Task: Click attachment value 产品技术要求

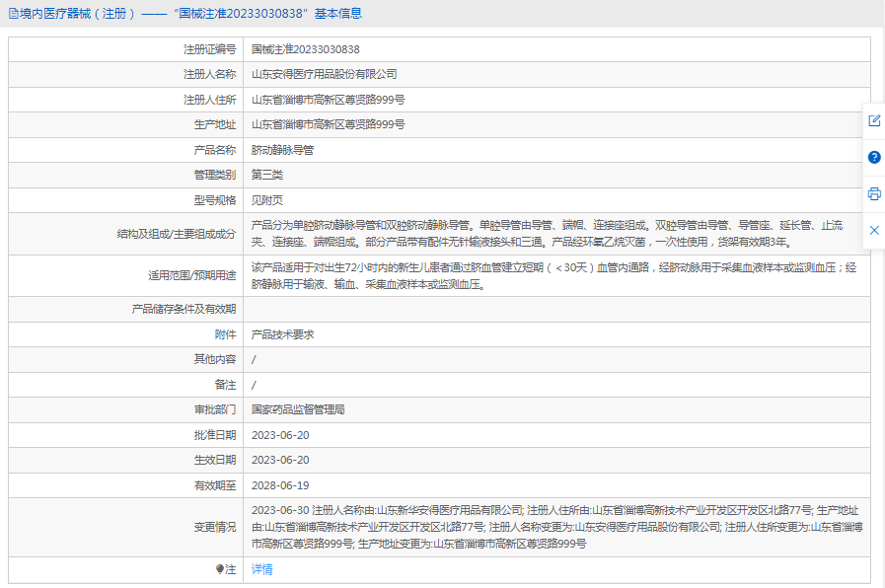Action: (282, 334)
